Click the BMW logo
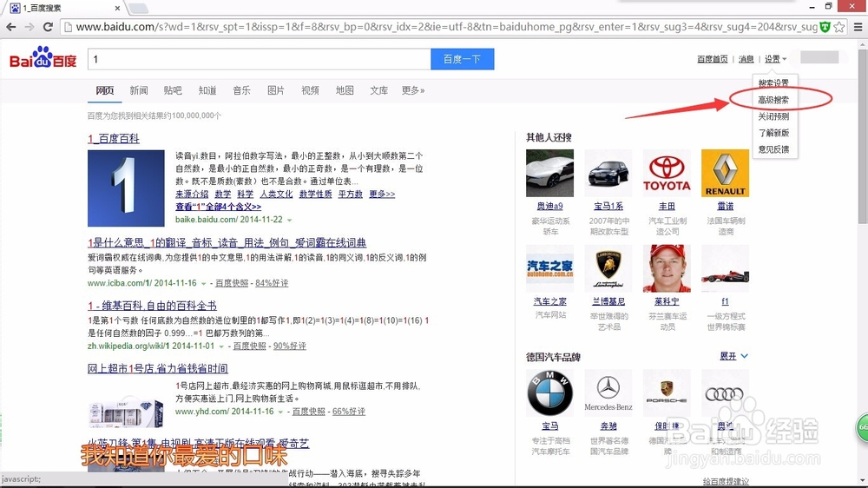This screenshot has height=488, width=868. click(549, 393)
